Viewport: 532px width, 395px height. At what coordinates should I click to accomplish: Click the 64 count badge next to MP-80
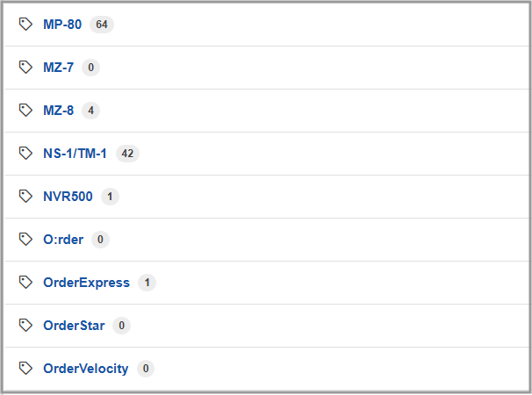102,25
